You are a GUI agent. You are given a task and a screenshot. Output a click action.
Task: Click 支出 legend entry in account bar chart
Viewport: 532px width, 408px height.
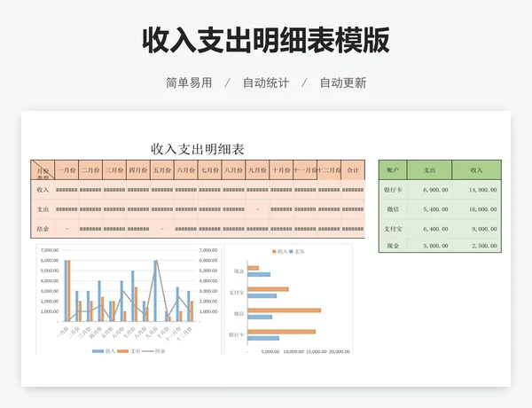pyautogui.click(x=297, y=252)
